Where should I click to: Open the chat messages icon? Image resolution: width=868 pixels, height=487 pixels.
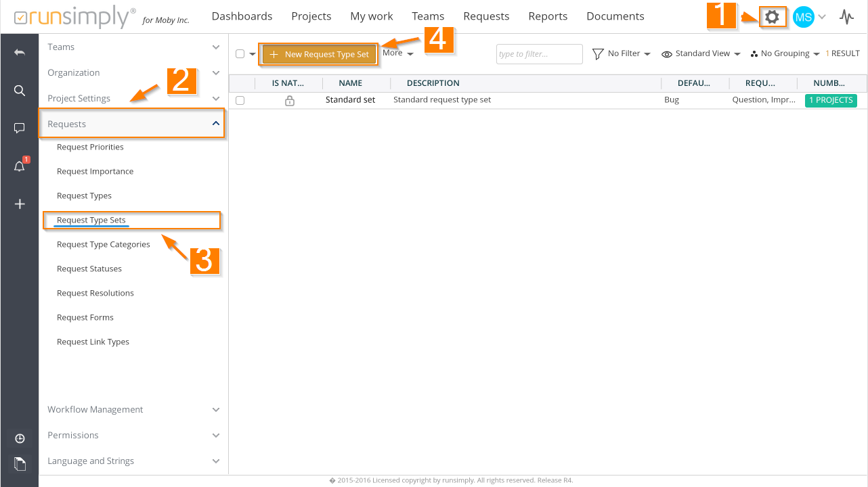point(20,128)
